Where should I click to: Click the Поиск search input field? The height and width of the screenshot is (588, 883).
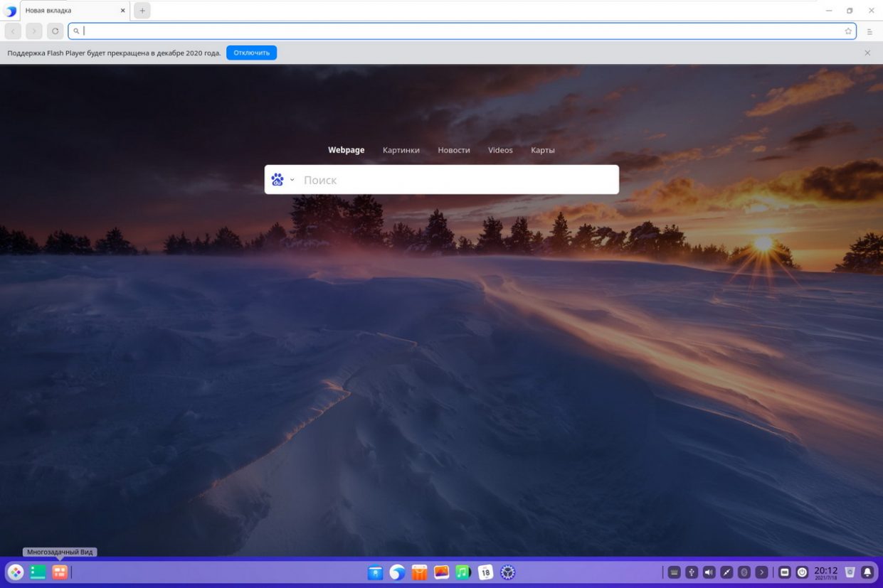click(x=455, y=180)
